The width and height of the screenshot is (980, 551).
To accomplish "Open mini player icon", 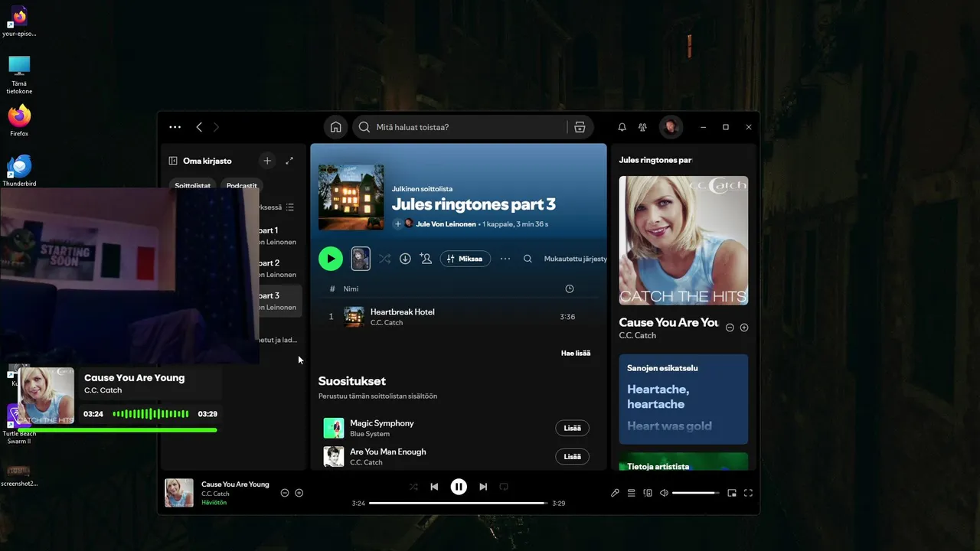I will click(732, 493).
